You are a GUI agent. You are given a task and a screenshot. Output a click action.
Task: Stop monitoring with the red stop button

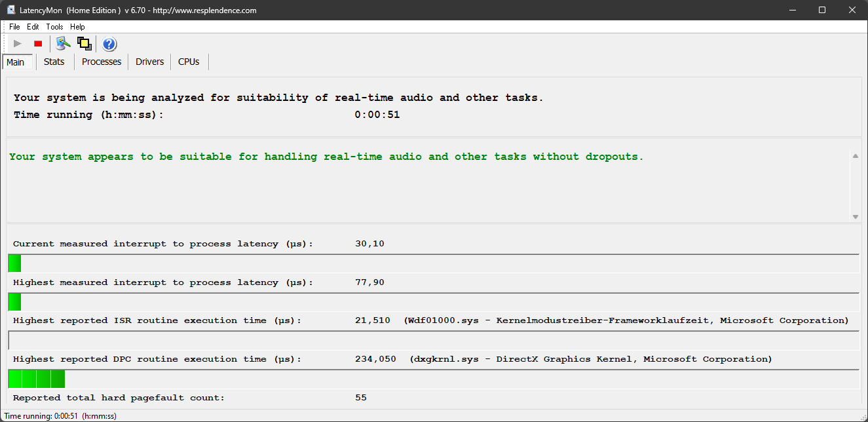pyautogui.click(x=38, y=44)
